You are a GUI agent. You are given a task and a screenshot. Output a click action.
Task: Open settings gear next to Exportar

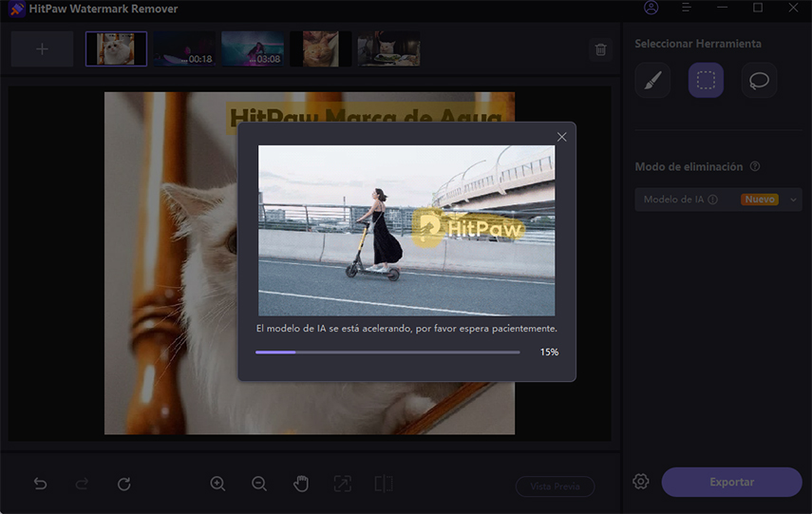coord(641,482)
